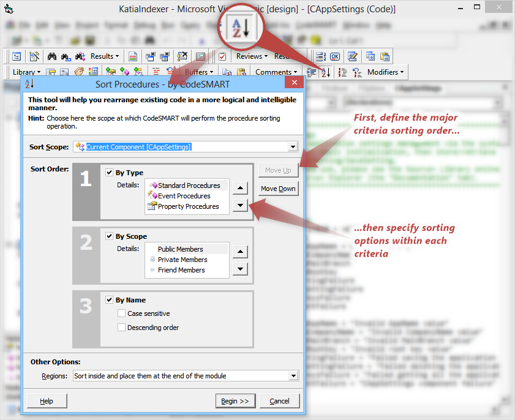The image size is (515, 420).
Task: Enable the Case sensitive option
Action: point(121,313)
